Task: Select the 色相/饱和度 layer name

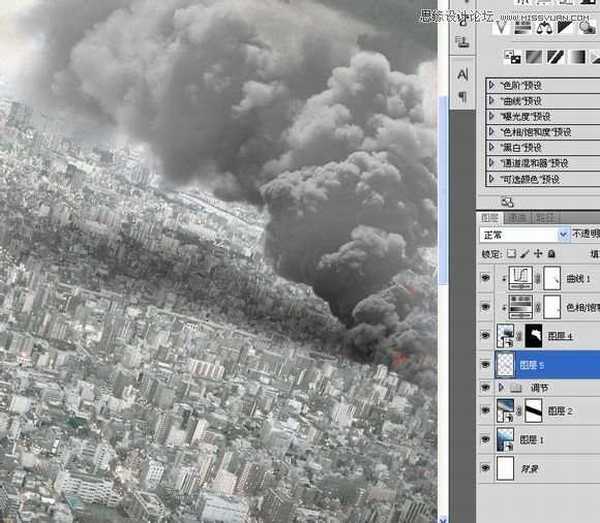Action: [x=583, y=308]
